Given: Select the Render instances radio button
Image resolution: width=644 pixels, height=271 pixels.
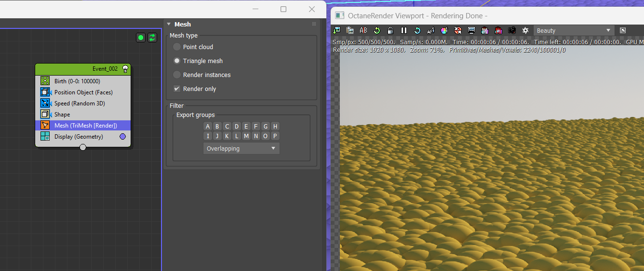Looking at the screenshot, I should click(x=177, y=75).
